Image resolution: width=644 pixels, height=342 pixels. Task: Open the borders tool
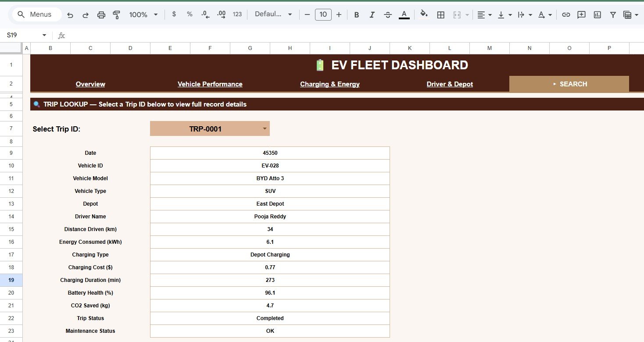pyautogui.click(x=441, y=14)
